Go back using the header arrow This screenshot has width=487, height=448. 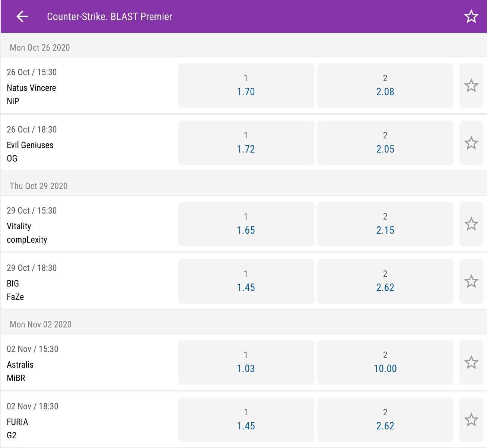[22, 16]
